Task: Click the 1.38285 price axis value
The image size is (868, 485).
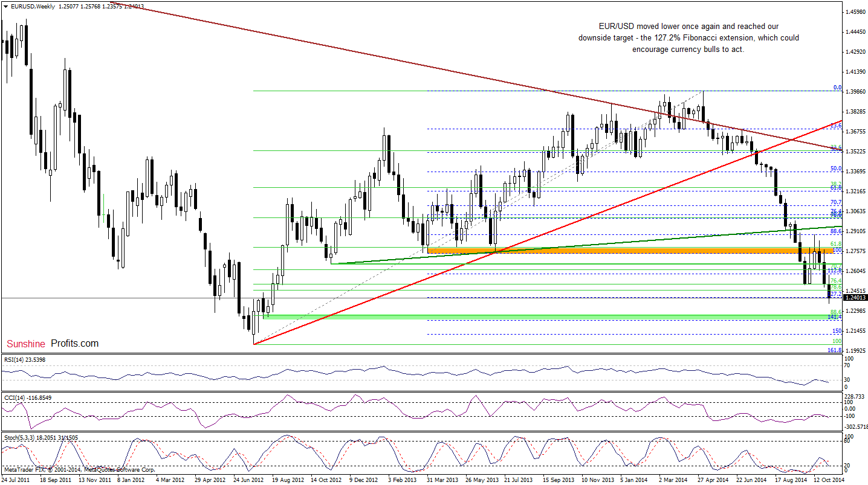Action: [x=856, y=111]
